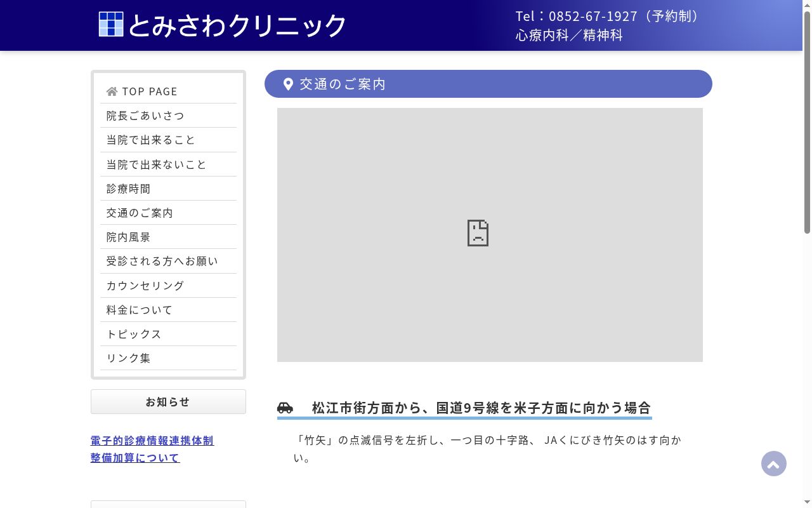The width and height of the screenshot is (812, 508).
Task: Select 当院で出来ること in the sidebar
Action: pyautogui.click(x=168, y=140)
